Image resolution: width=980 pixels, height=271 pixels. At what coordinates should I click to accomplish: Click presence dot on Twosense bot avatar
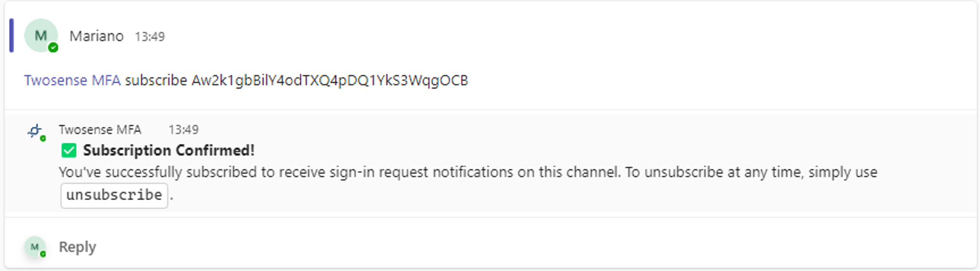43,138
